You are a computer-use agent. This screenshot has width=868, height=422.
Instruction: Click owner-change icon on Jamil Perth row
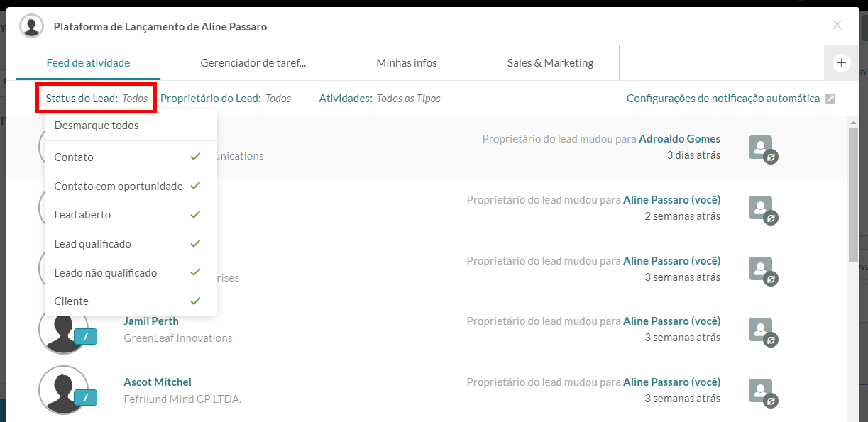[x=763, y=332]
